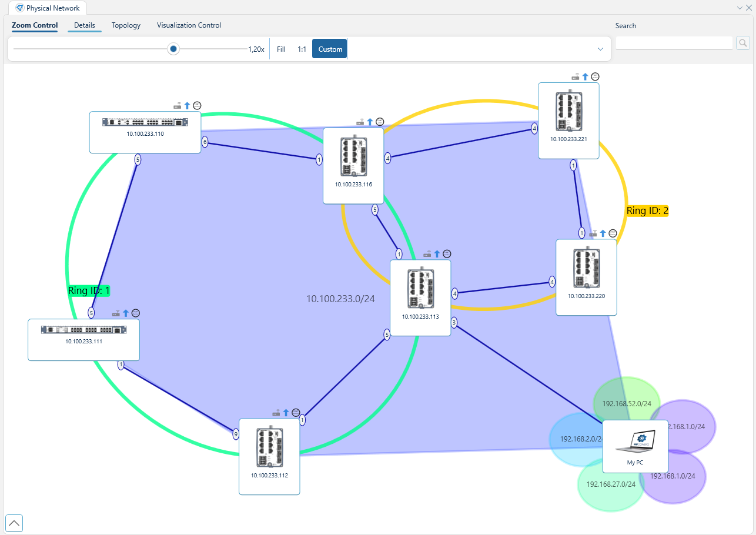Enable Fill zoom mode

pyautogui.click(x=280, y=49)
